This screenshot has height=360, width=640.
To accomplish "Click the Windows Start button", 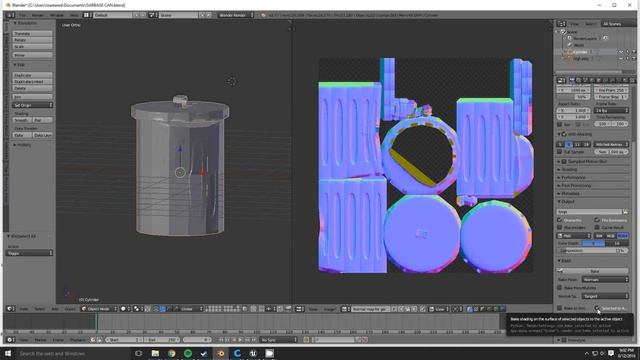I will pos(8,353).
